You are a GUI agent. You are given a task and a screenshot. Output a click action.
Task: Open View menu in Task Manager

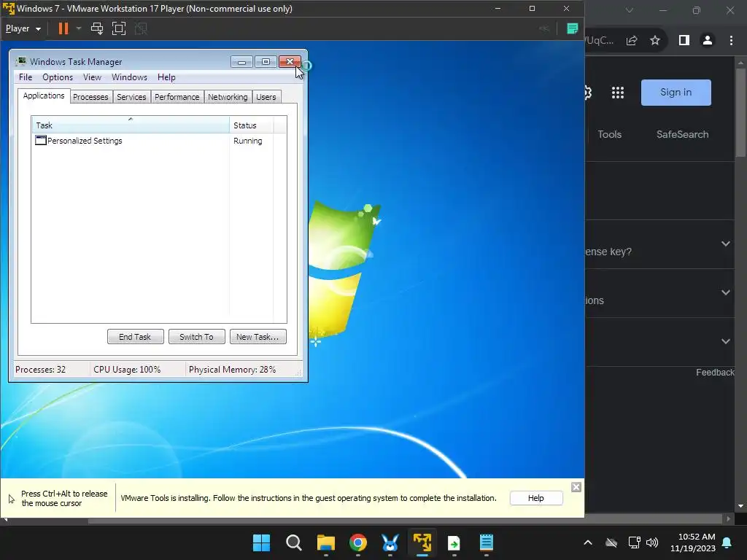pos(92,77)
